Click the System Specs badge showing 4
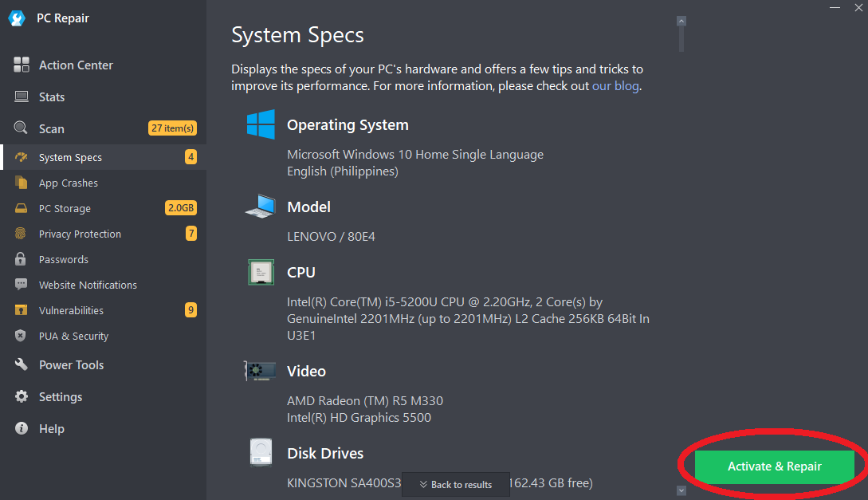This screenshot has height=500, width=868. [x=190, y=157]
